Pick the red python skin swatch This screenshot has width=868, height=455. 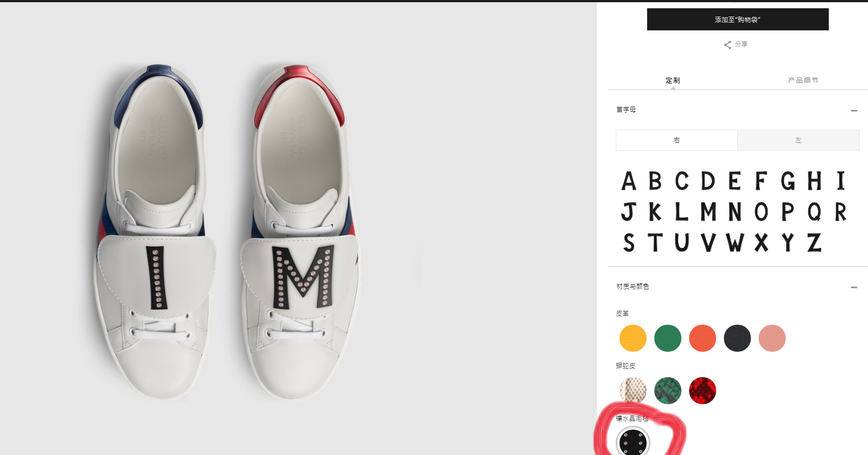point(702,390)
